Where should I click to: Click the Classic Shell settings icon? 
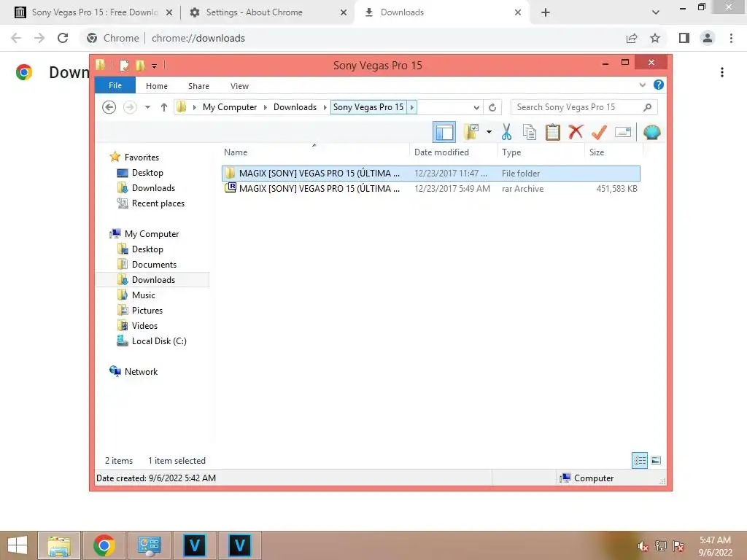651,132
